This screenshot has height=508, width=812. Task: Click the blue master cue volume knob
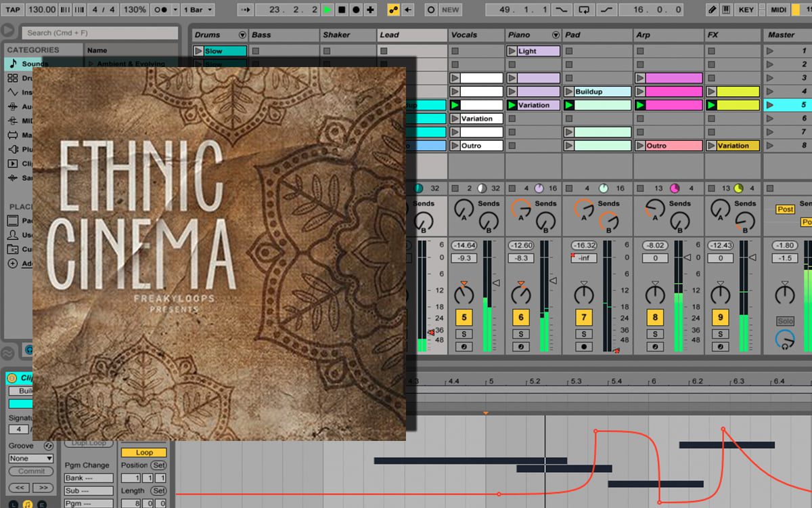(x=785, y=340)
